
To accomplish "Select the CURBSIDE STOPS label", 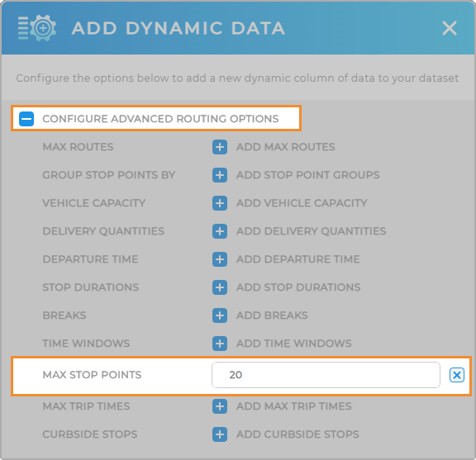I will [x=90, y=434].
